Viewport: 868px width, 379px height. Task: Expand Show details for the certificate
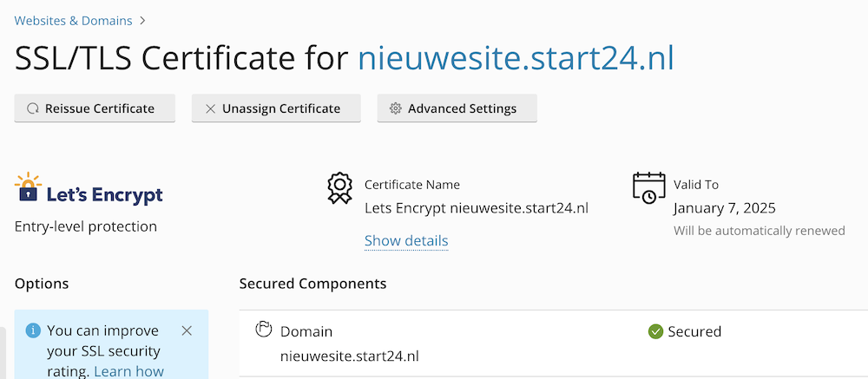click(x=406, y=240)
